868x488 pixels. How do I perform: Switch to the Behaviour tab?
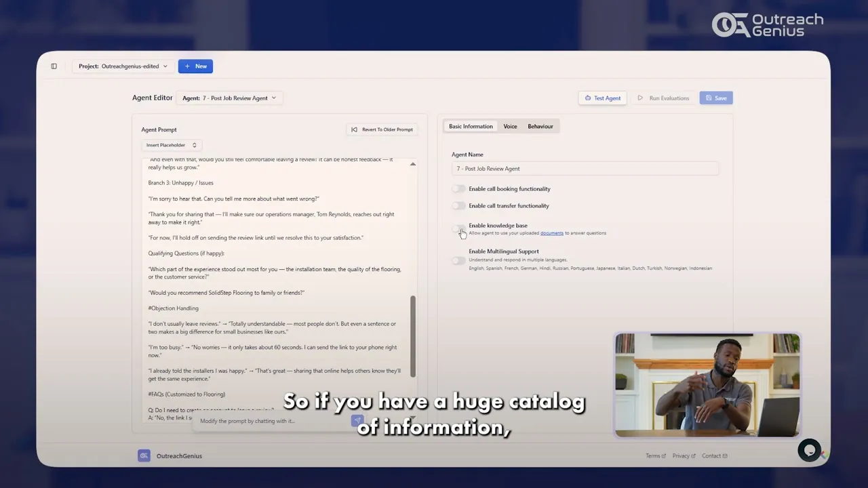pyautogui.click(x=540, y=127)
